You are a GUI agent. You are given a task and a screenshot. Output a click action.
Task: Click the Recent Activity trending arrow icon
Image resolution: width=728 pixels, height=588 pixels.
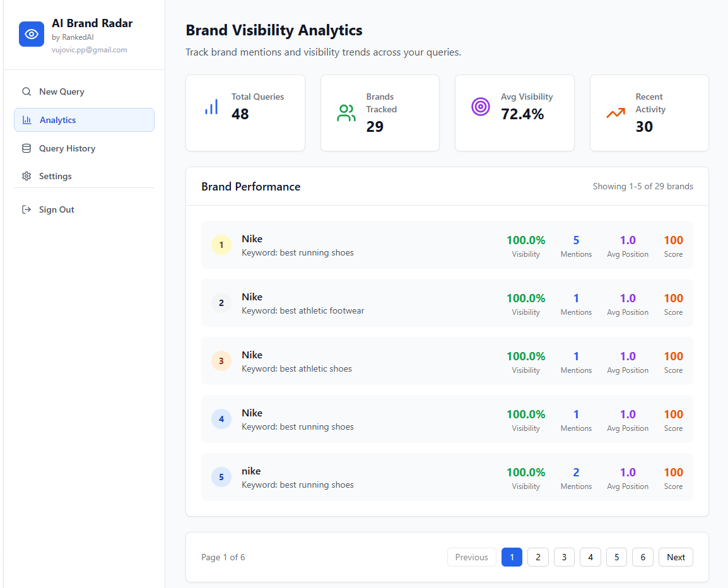(x=616, y=113)
